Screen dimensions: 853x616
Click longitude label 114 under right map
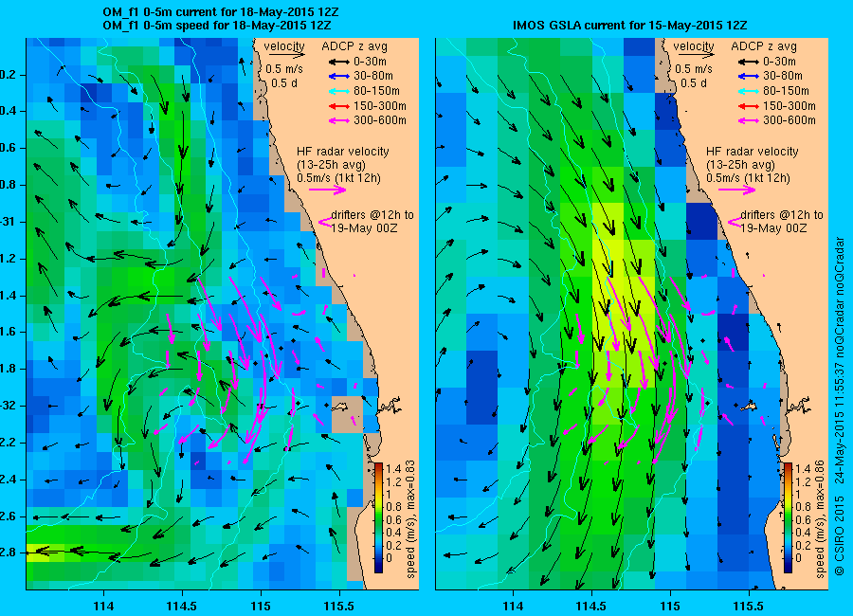coord(513,606)
